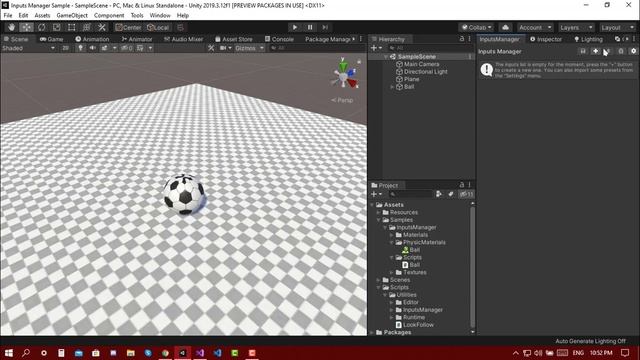Screen dimensions: 640x360
Task: Switch to the Inspector tab
Action: click(x=546, y=39)
